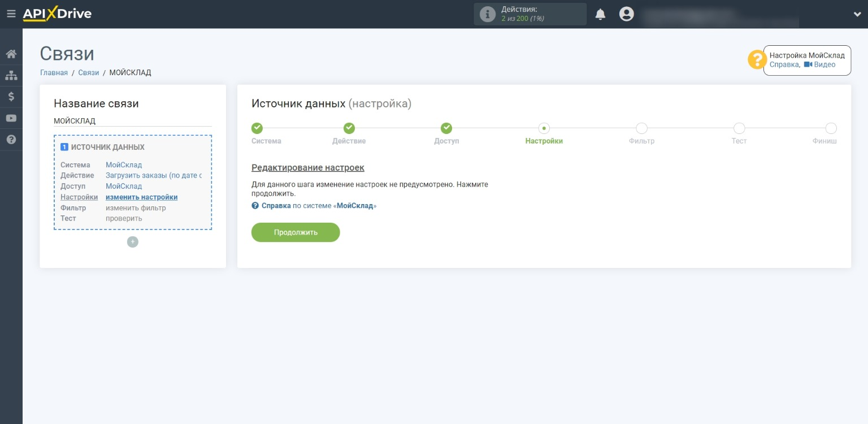Click the blue number 1 source badge
Screen dimensions: 868x424
64,147
